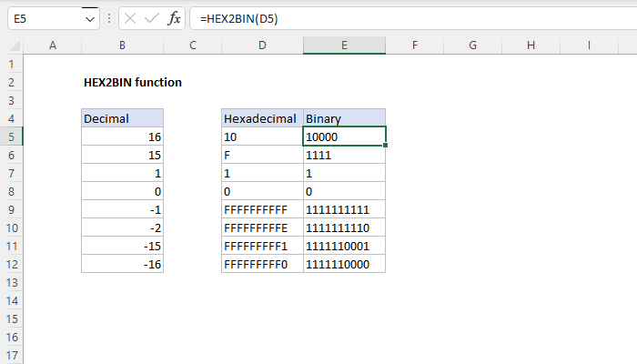The height and width of the screenshot is (364, 637).
Task: Select hexadecimal cell FFFFFFFFF1
Action: 262,246
